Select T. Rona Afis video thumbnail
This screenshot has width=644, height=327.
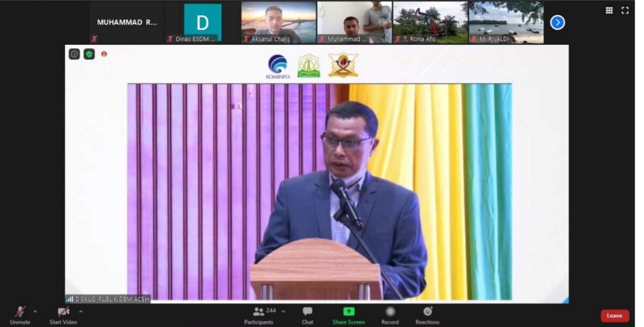coord(430,22)
